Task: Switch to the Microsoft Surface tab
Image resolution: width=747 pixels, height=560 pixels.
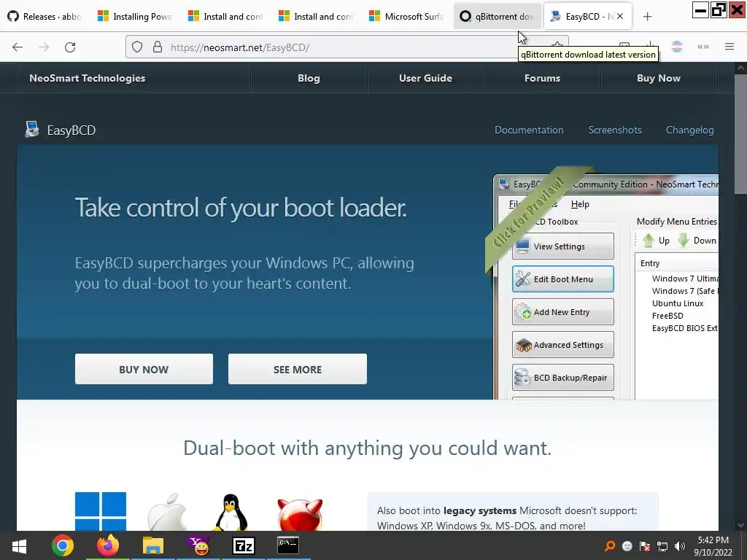Action: pyautogui.click(x=407, y=16)
